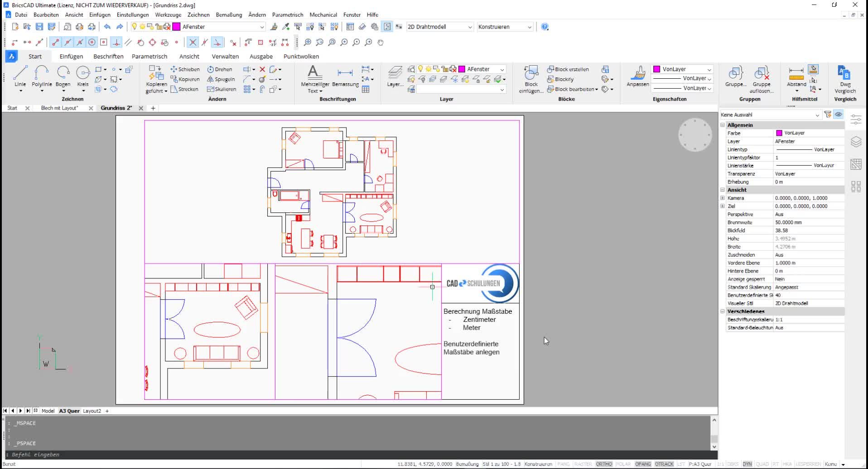Collapse the Verschiedenes section
Viewport: 868px width, 469px height.
(723, 311)
